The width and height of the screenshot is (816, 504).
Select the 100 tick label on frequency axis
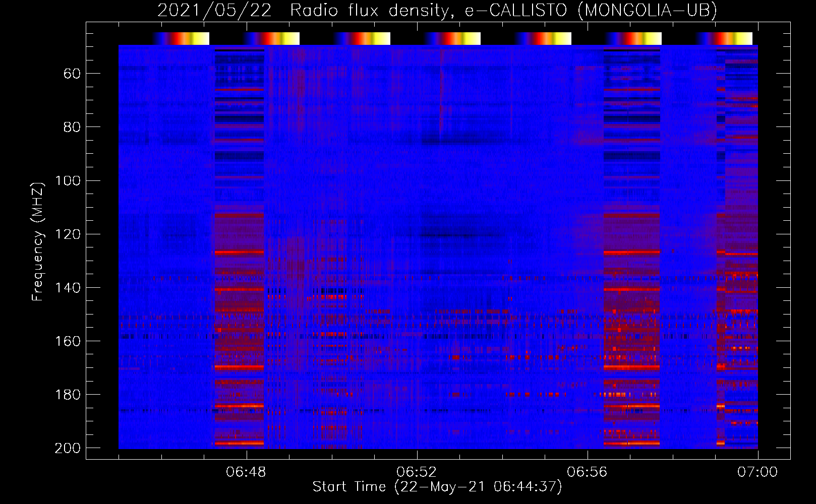click(68, 180)
